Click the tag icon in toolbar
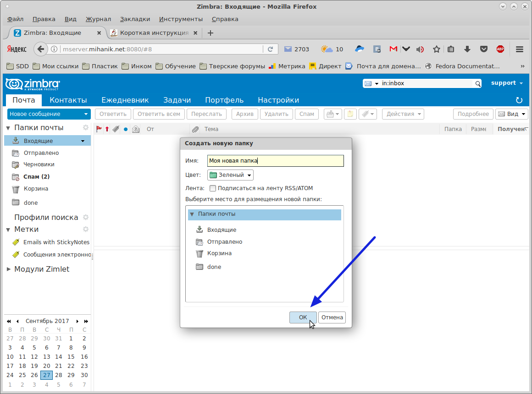 pyautogui.click(x=367, y=114)
